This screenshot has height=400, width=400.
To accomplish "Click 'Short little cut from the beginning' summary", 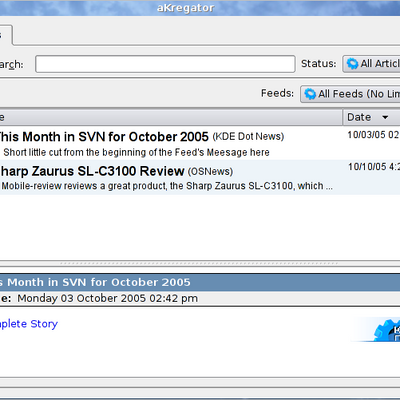I will pos(136,153).
